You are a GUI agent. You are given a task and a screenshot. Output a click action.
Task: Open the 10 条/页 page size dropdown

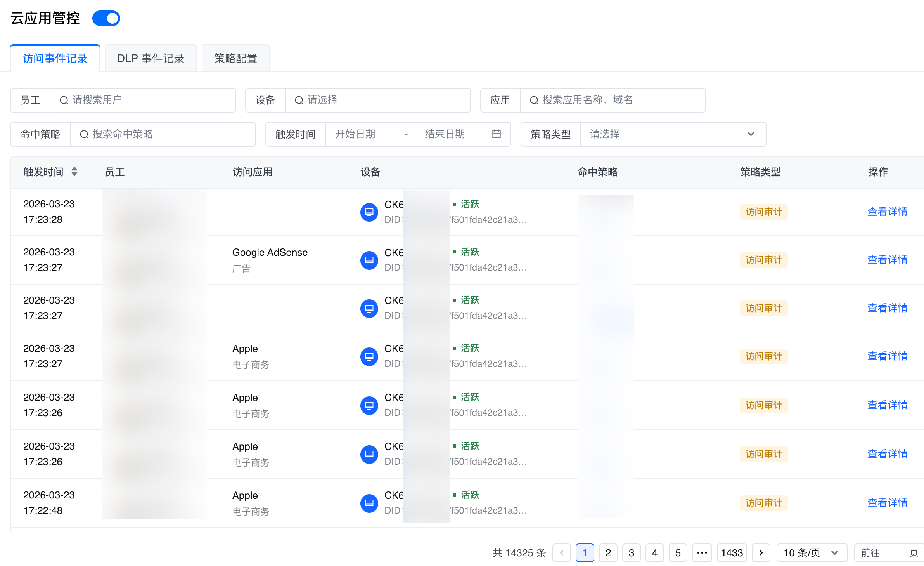tap(811, 552)
